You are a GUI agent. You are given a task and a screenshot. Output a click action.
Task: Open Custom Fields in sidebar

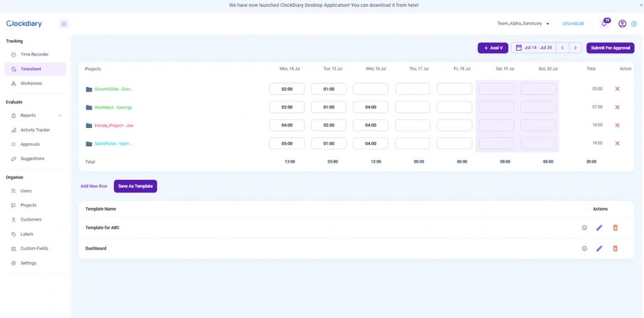tap(35, 249)
